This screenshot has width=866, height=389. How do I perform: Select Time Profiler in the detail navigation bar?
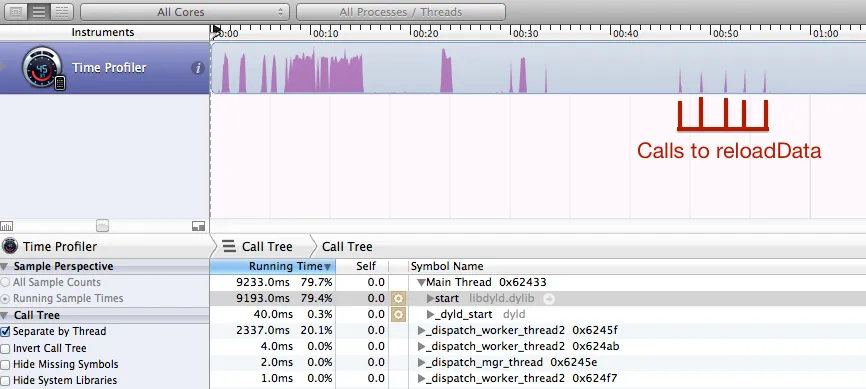[60, 246]
